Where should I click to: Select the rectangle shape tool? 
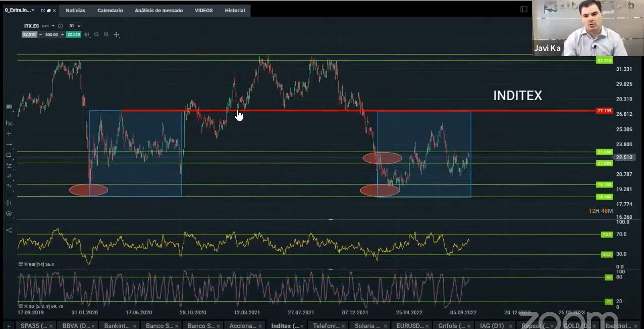click(9, 155)
